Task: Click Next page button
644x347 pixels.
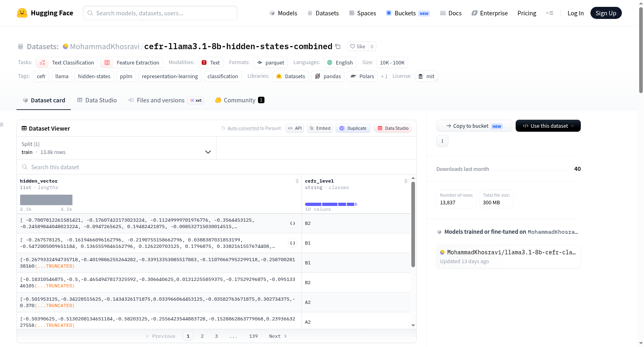Action: [278, 336]
